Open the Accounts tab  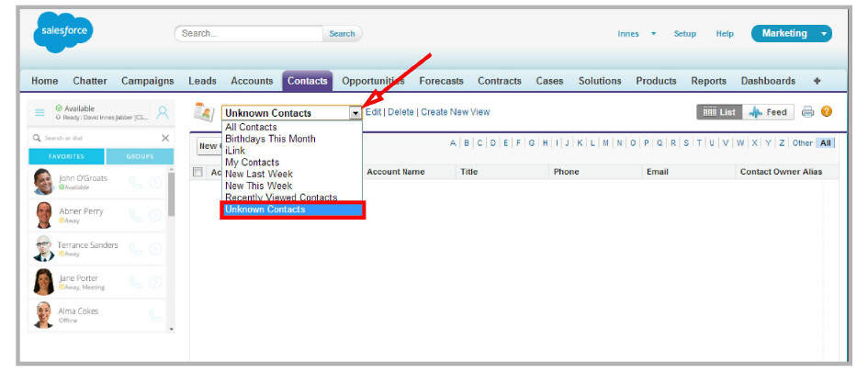click(252, 81)
